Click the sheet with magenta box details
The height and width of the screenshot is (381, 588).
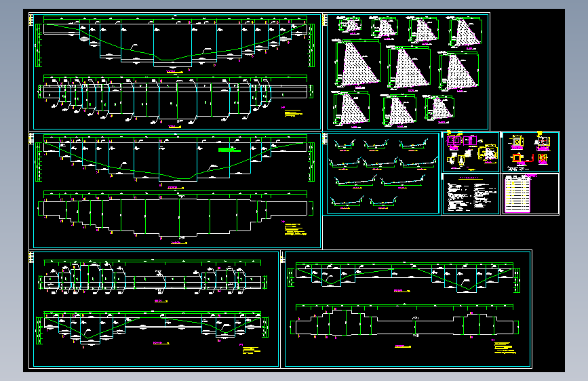pos(471,152)
